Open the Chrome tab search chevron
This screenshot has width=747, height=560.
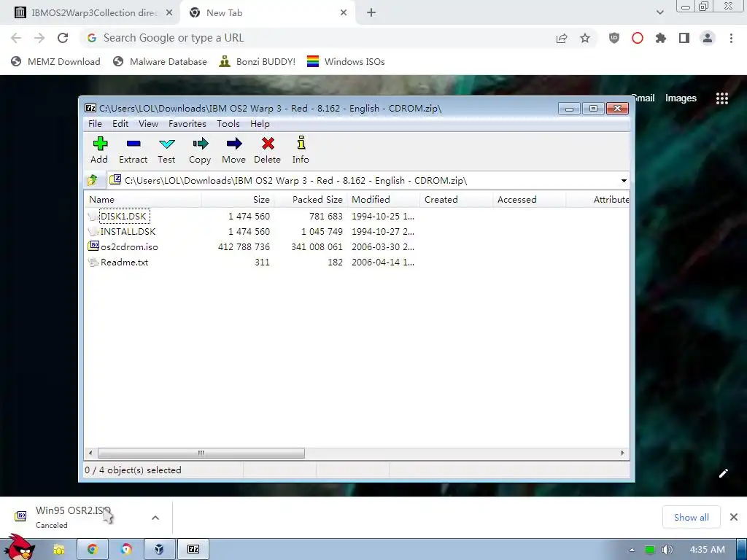tap(659, 13)
